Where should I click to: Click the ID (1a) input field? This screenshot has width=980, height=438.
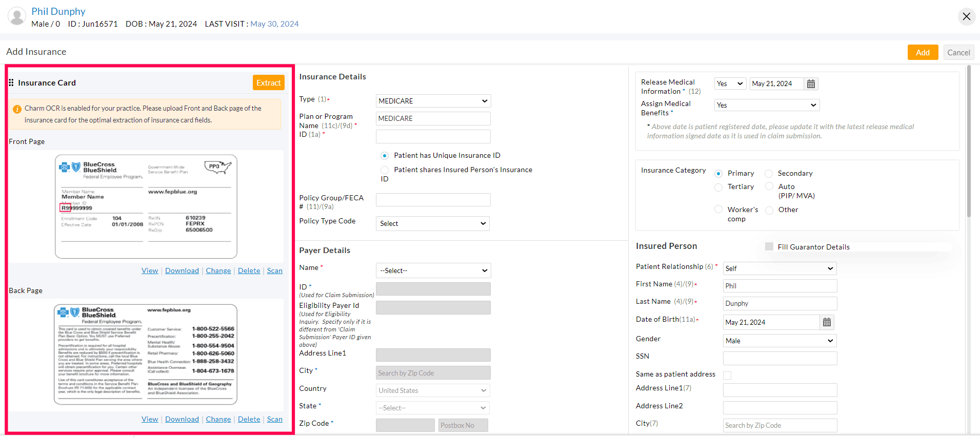(x=433, y=136)
